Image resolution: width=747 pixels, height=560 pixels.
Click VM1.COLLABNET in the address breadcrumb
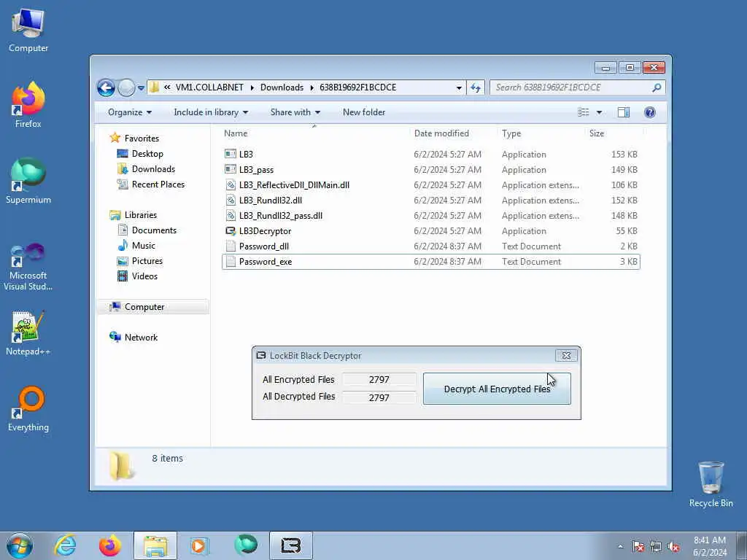[x=209, y=87]
